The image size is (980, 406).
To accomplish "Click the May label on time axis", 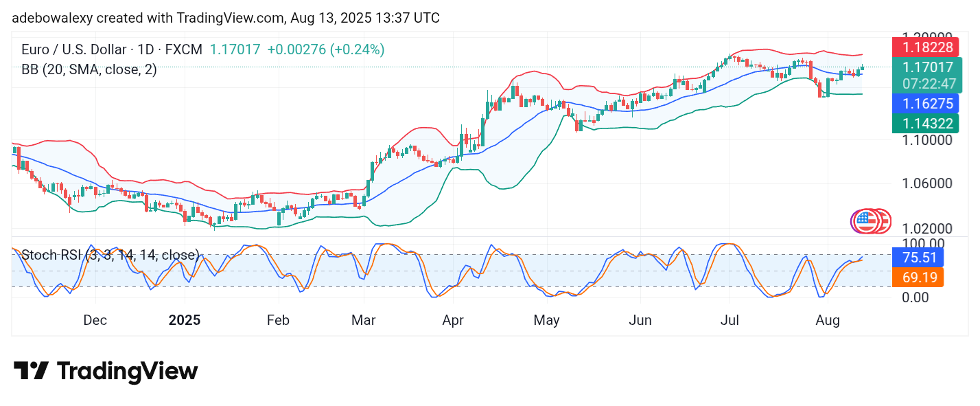I will click(x=547, y=320).
